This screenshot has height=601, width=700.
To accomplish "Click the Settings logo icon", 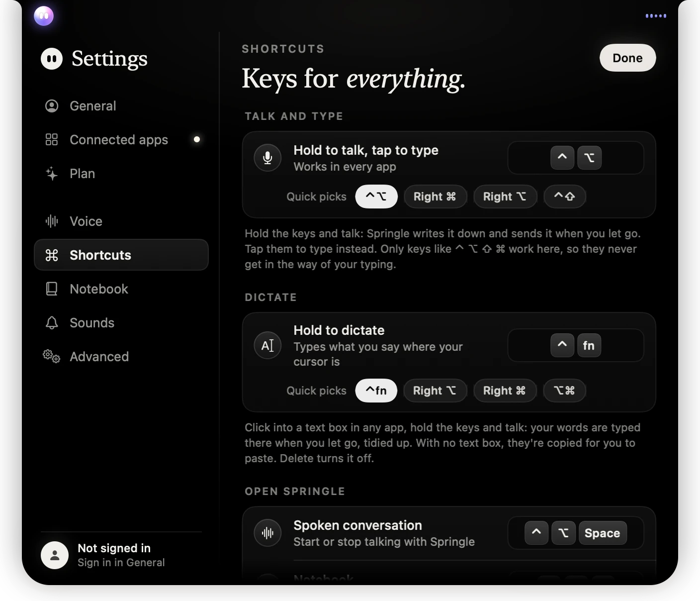I will tap(52, 59).
